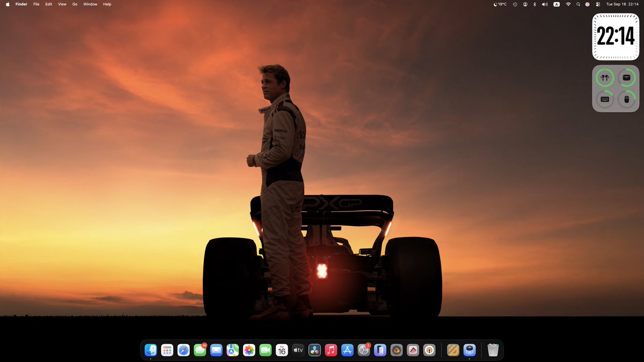Open Time Machine menu bar icon
This screenshot has height=362, width=644.
pyautogui.click(x=515, y=4)
